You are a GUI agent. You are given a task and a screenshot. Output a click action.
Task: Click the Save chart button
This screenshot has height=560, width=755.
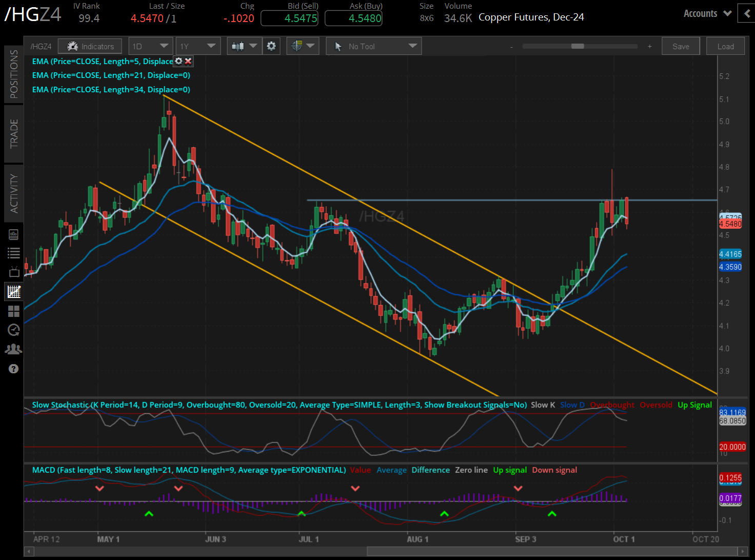[x=681, y=46]
